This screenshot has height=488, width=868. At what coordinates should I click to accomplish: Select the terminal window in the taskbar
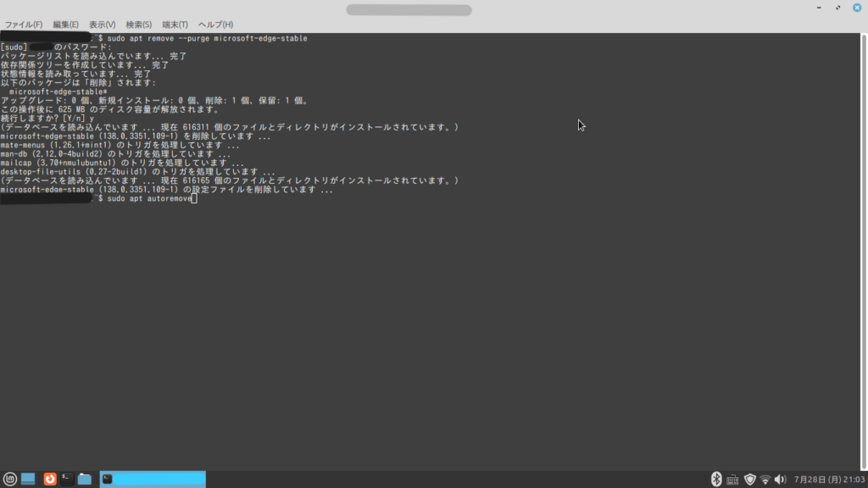[x=153, y=480]
